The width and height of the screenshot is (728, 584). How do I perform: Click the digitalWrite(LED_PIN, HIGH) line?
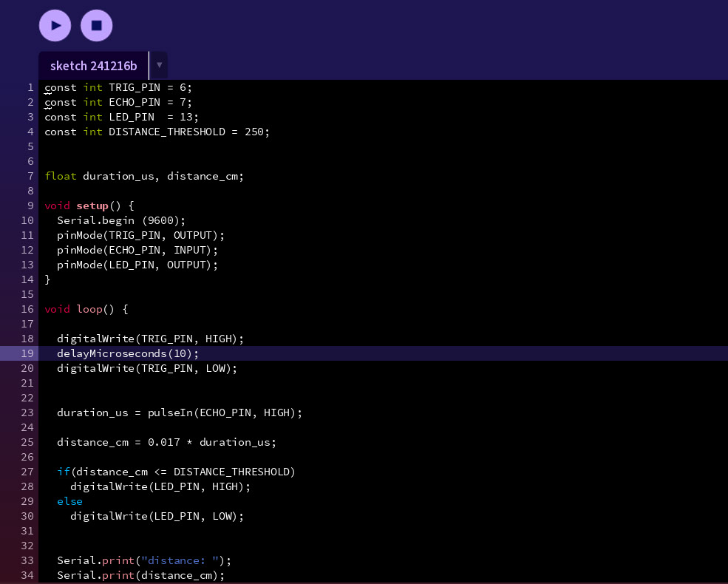(160, 486)
